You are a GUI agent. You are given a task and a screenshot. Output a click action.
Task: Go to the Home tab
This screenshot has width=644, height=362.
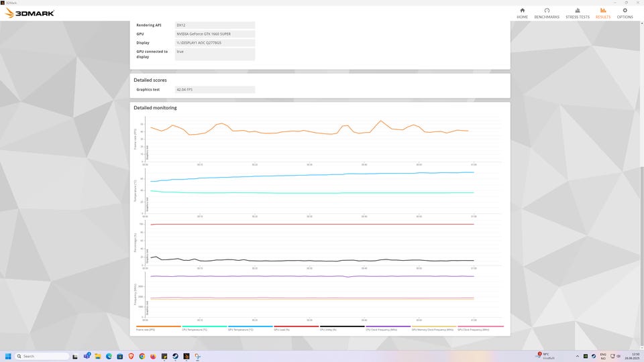[x=522, y=13]
